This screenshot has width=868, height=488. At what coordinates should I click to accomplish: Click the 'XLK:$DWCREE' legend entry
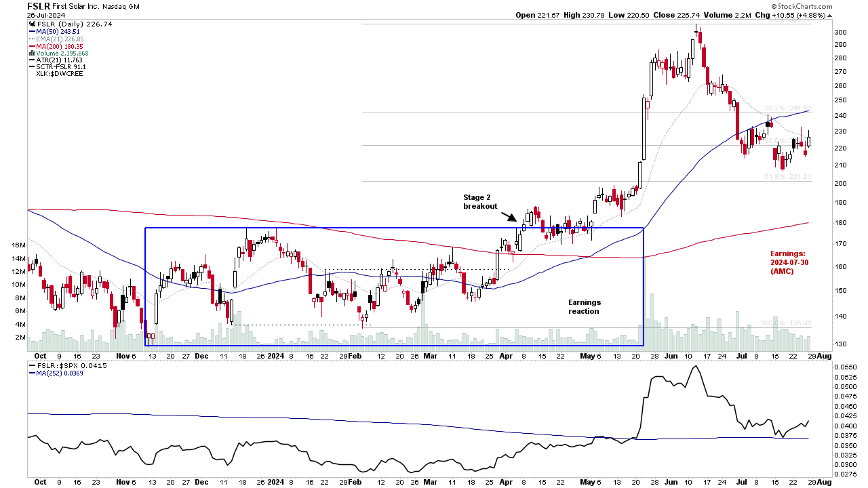pos(60,74)
